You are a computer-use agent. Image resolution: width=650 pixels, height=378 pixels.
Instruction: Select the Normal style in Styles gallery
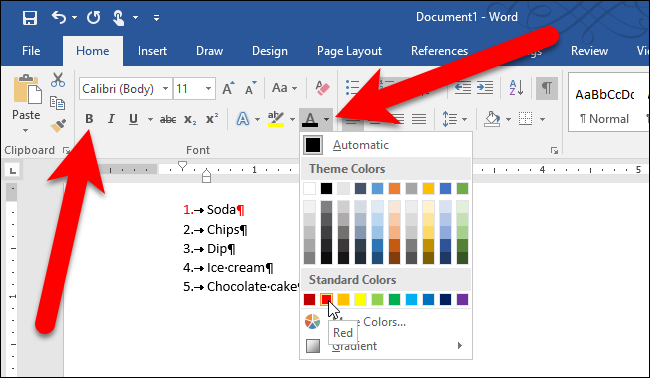604,104
